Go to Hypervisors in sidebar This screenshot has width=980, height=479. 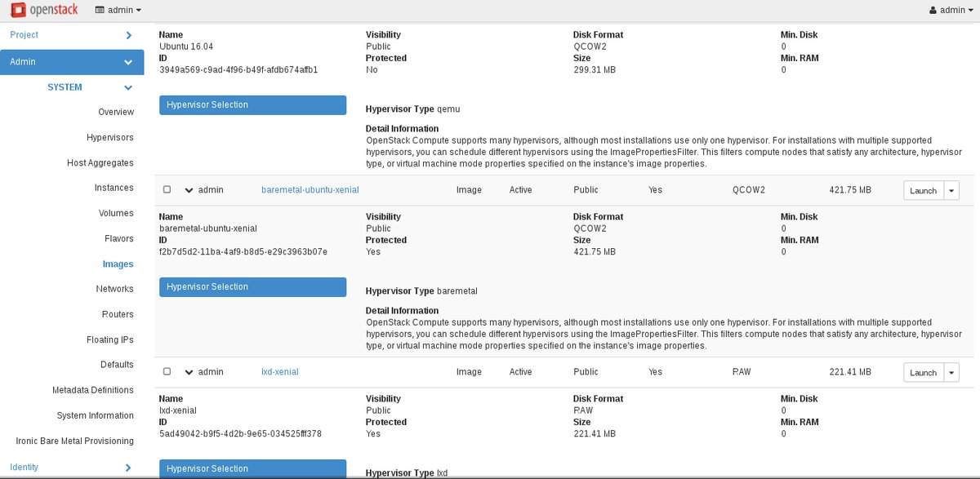pos(110,137)
